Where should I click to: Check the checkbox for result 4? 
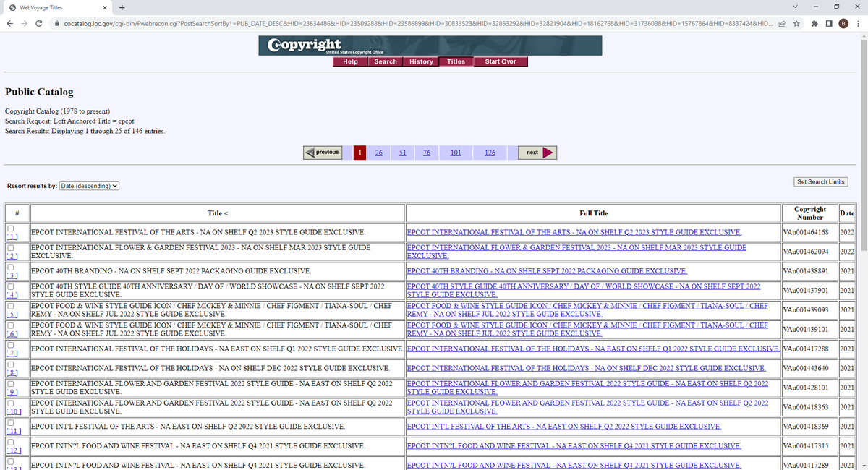pos(12,286)
